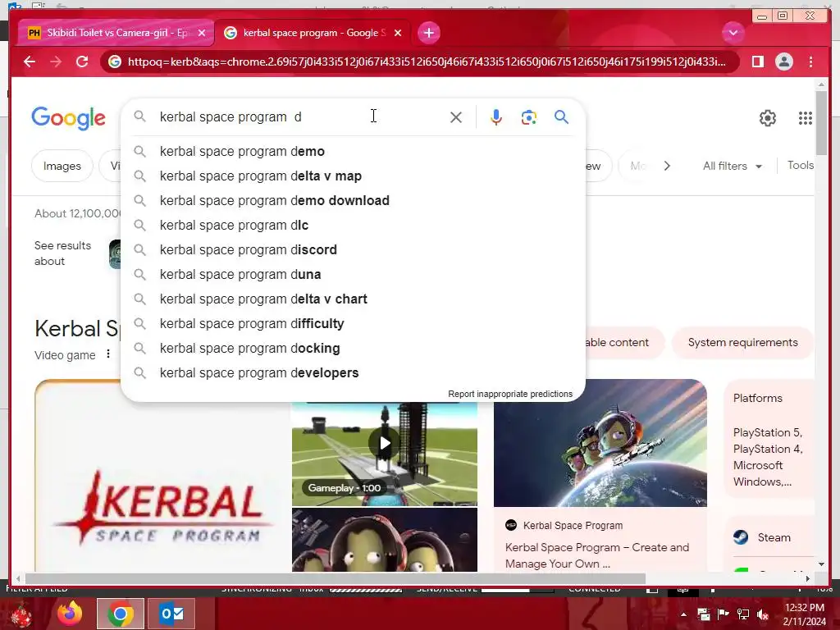Screen dimensions: 840x630
Task: Choose suggestion kerbal space program delta v chart
Action: click(354, 299)
